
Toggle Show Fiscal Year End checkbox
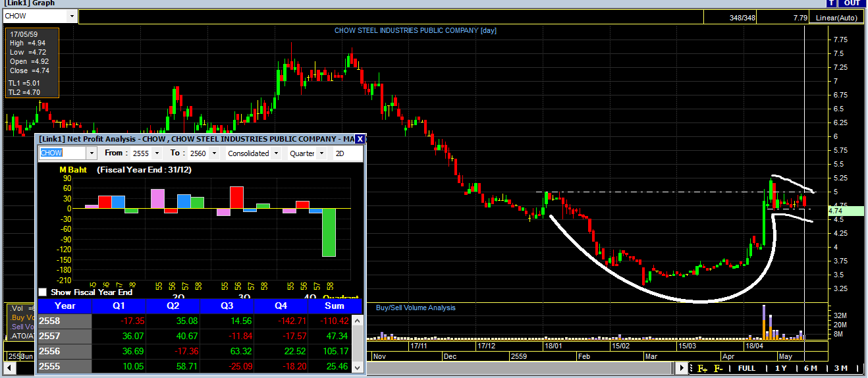(x=43, y=292)
